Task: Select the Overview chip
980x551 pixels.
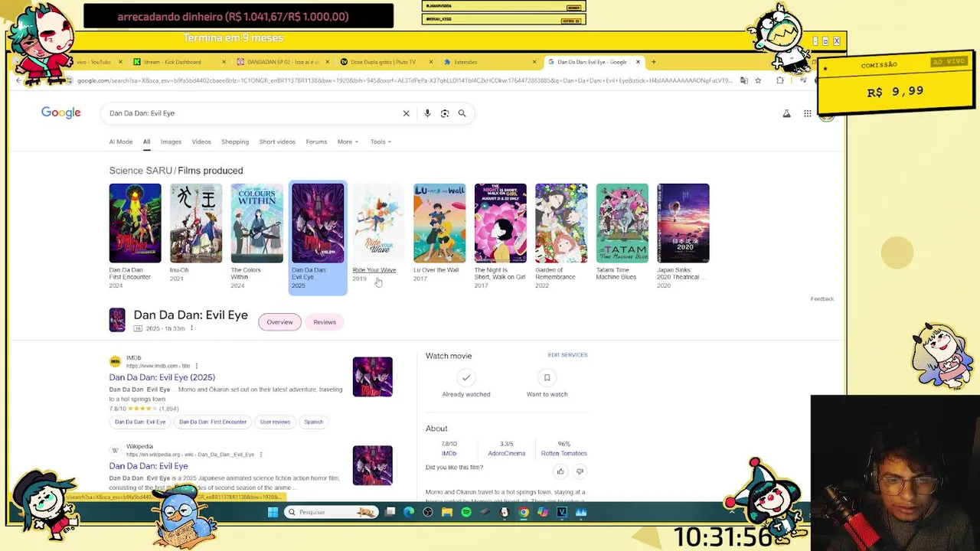Action: (279, 322)
